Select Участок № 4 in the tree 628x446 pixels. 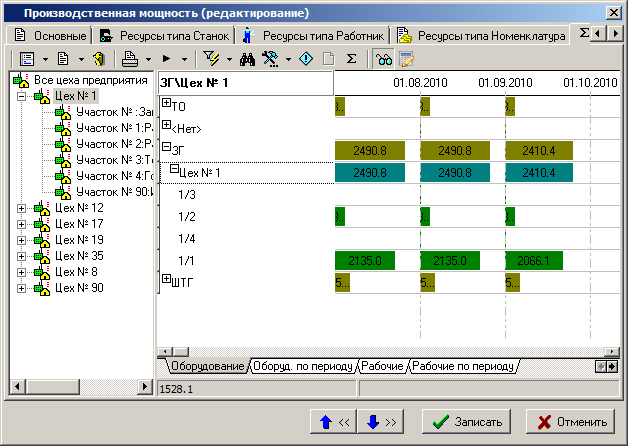point(114,176)
